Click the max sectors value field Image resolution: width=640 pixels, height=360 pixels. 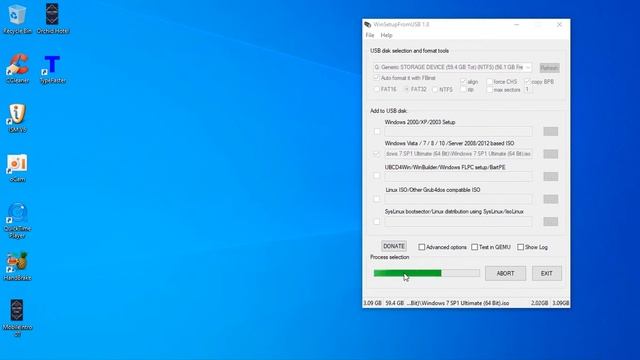[528, 89]
